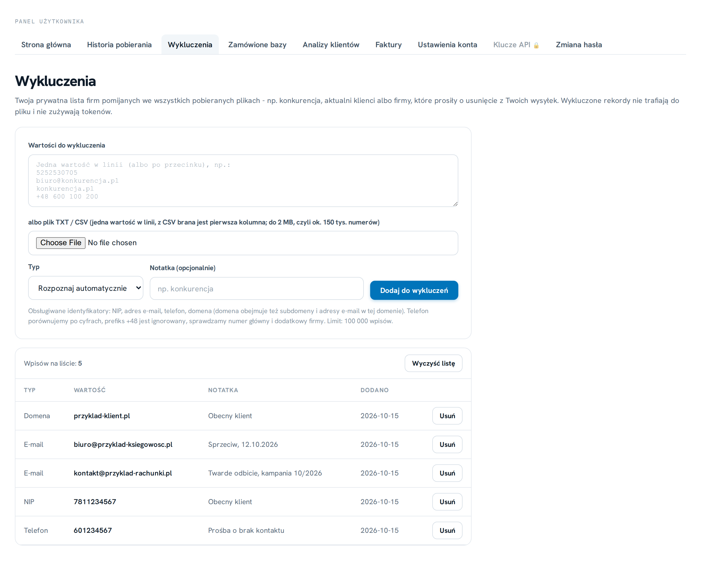Click the Telefon type cell

[36, 530]
